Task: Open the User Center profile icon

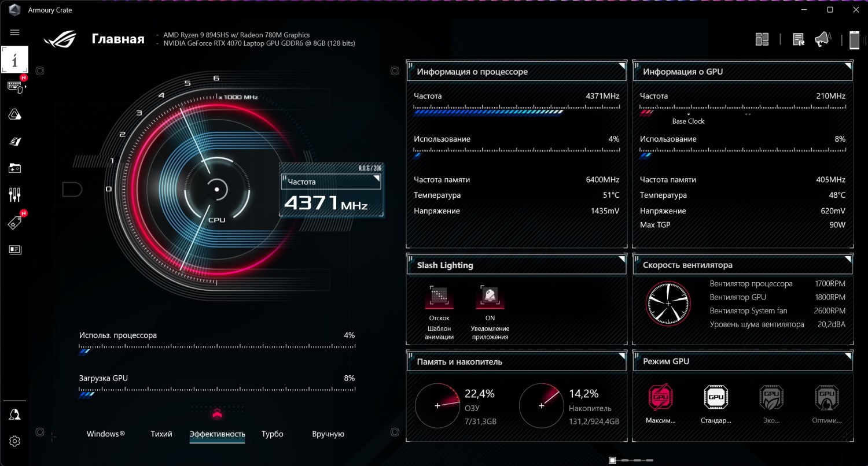Action: click(x=15, y=415)
